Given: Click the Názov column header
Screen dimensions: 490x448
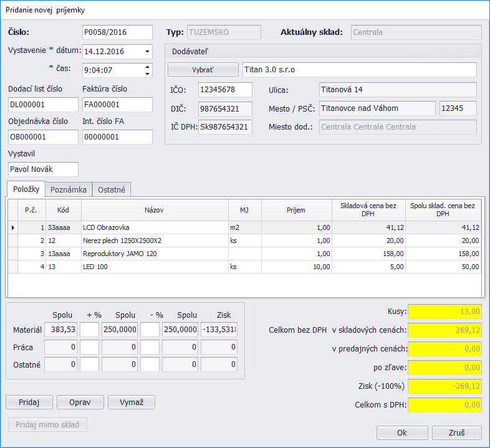Looking at the screenshot, I should pyautogui.click(x=153, y=210).
